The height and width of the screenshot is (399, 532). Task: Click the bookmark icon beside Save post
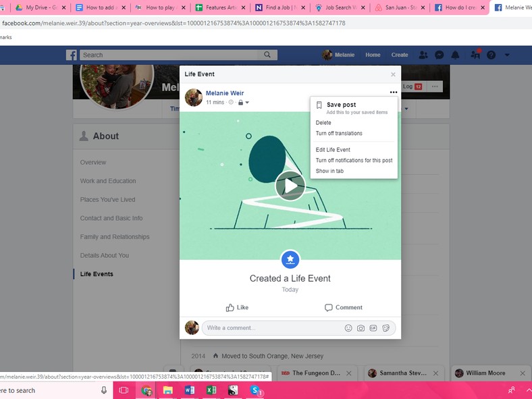click(319, 105)
